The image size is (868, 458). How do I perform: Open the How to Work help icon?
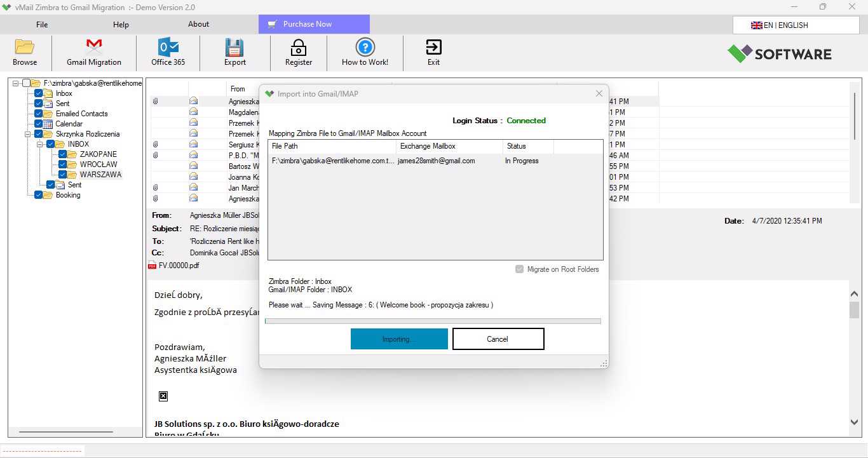[x=365, y=47]
